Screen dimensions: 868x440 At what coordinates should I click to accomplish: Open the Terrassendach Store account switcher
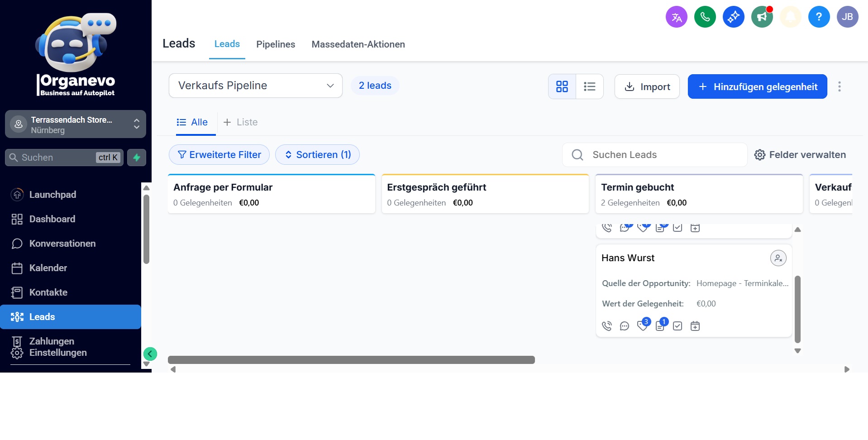(x=76, y=124)
